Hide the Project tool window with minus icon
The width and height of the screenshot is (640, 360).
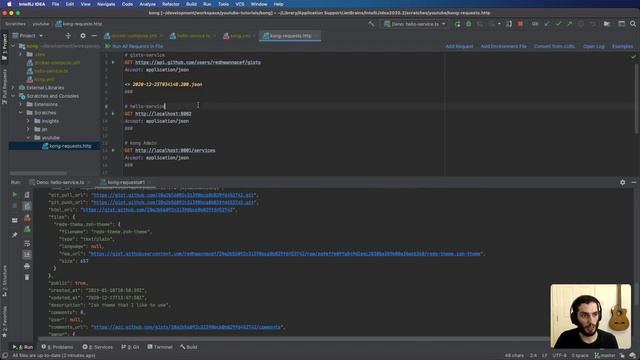pos(94,36)
